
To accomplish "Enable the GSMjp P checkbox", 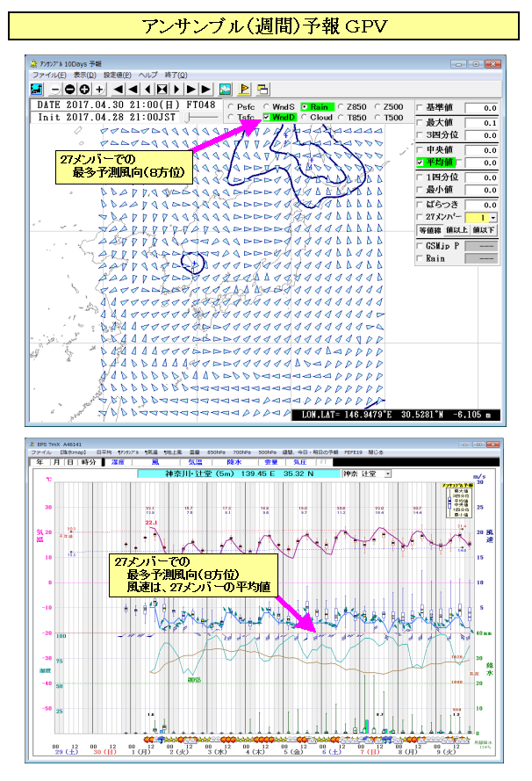I will tap(420, 246).
